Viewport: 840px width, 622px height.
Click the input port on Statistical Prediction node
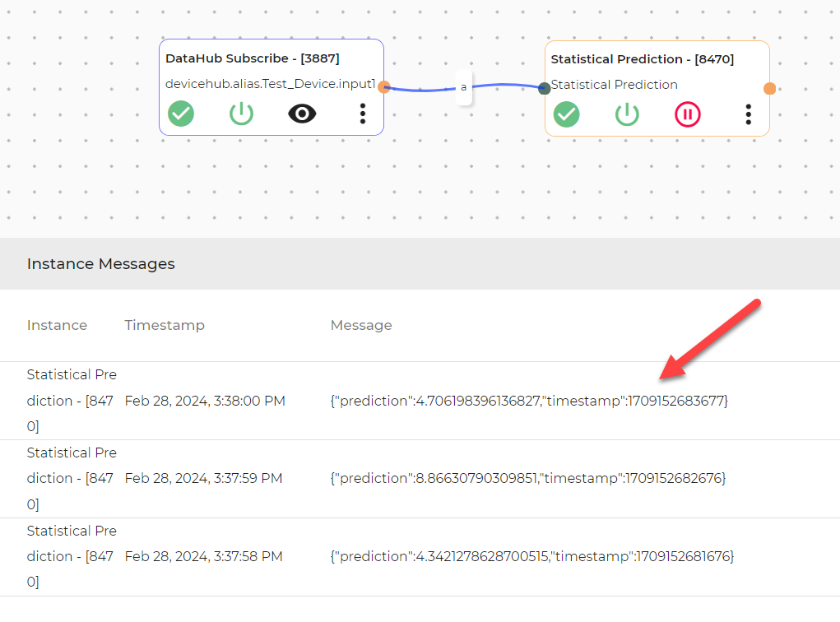pyautogui.click(x=544, y=89)
